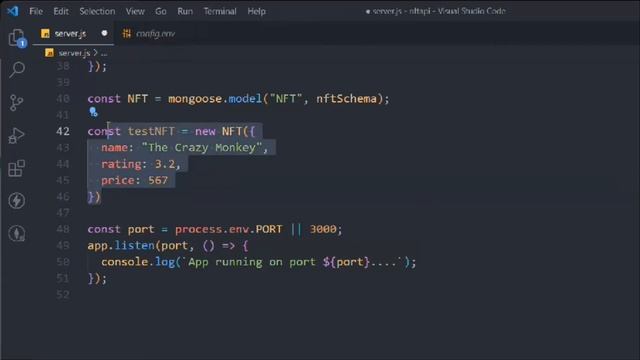640x360 pixels.
Task: Click line number 52 in gutter
Action: (x=63, y=294)
